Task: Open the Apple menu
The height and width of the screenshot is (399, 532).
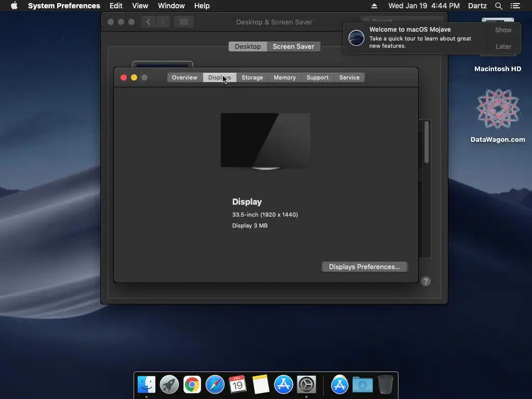Action: [14, 6]
